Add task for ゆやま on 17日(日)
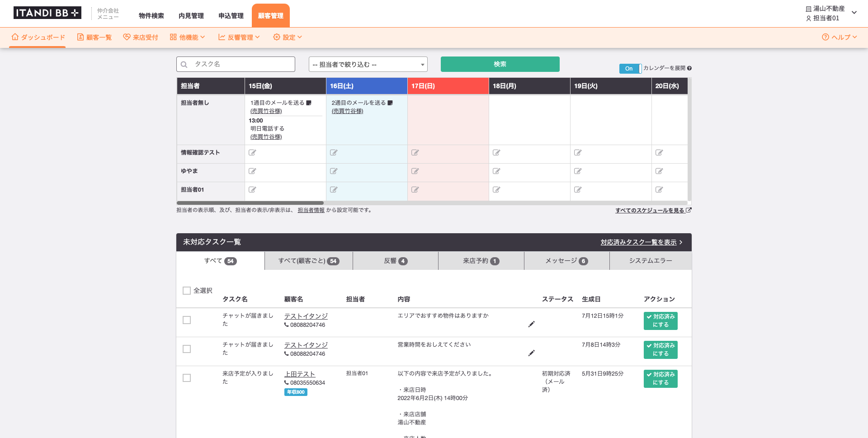This screenshot has height=438, width=868. [x=415, y=171]
